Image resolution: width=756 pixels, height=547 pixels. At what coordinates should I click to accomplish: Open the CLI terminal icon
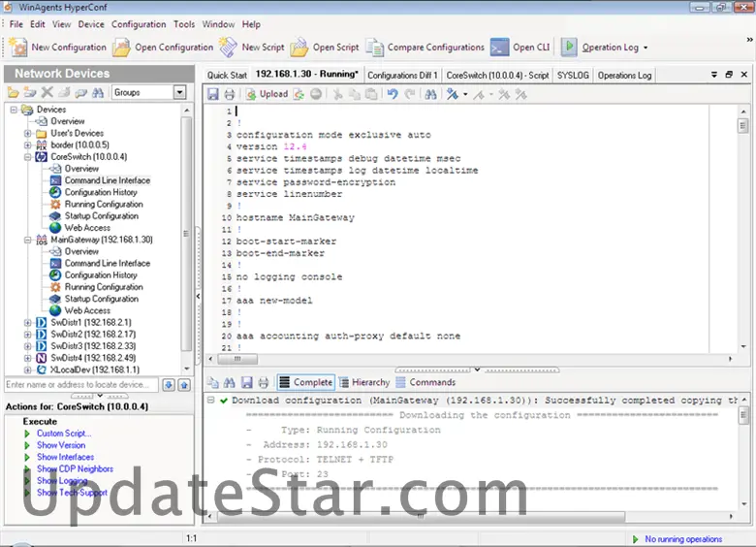pos(499,48)
